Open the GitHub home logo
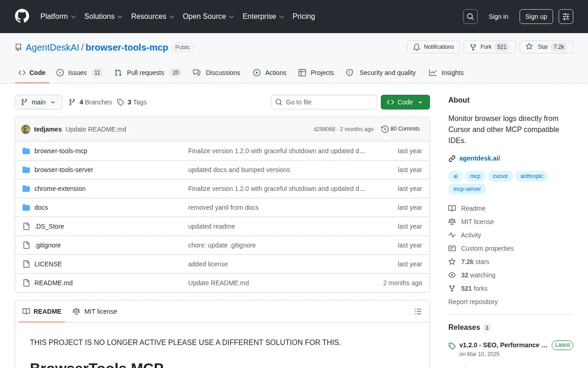The width and height of the screenshot is (588, 368). click(x=22, y=17)
